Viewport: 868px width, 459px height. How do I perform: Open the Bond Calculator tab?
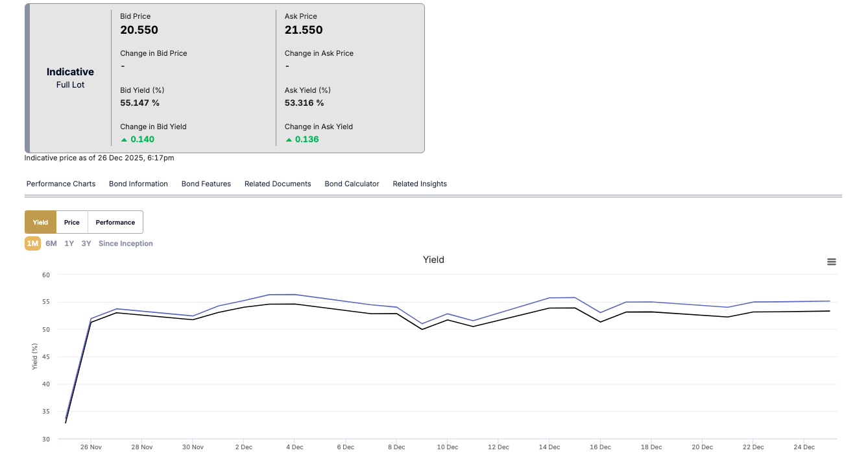(352, 184)
